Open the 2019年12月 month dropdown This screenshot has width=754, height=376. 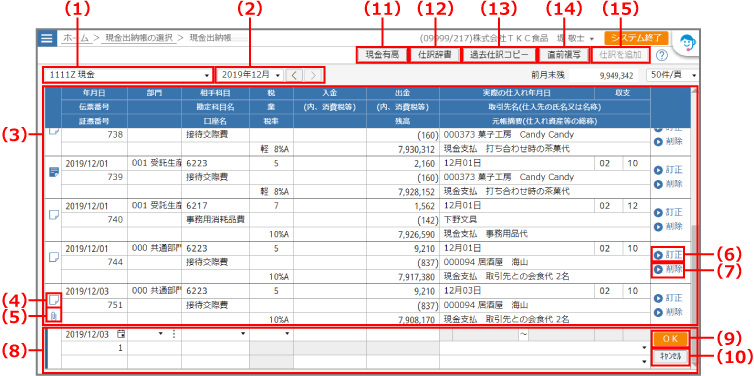251,75
